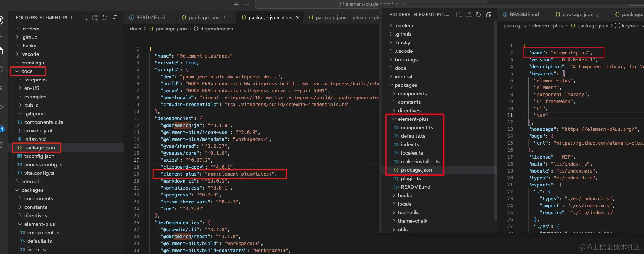644x254 pixels.
Task: Open README.md file in right explorer tree
Action: (x=415, y=187)
